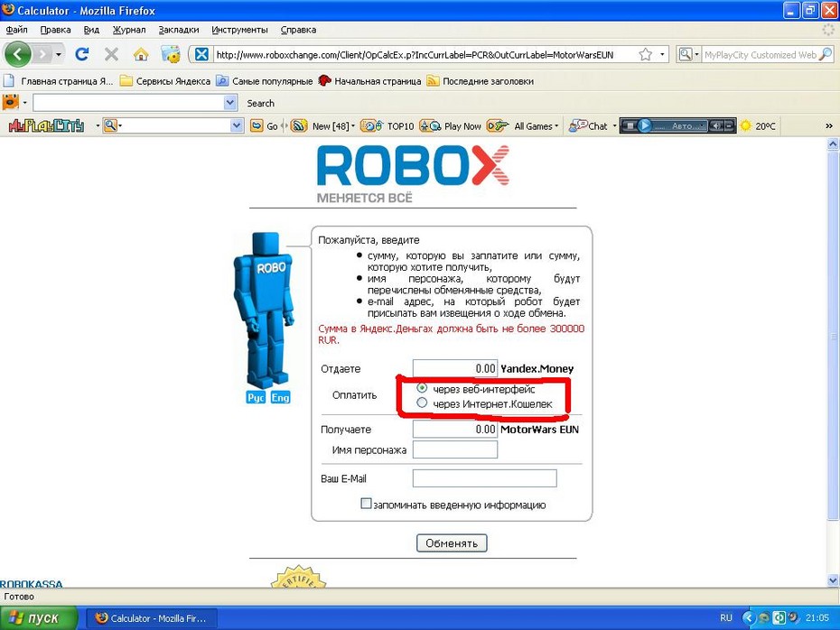Viewport: 840px width, 630px height.
Task: Expand hidden tray icons arrow
Action: coord(747,617)
